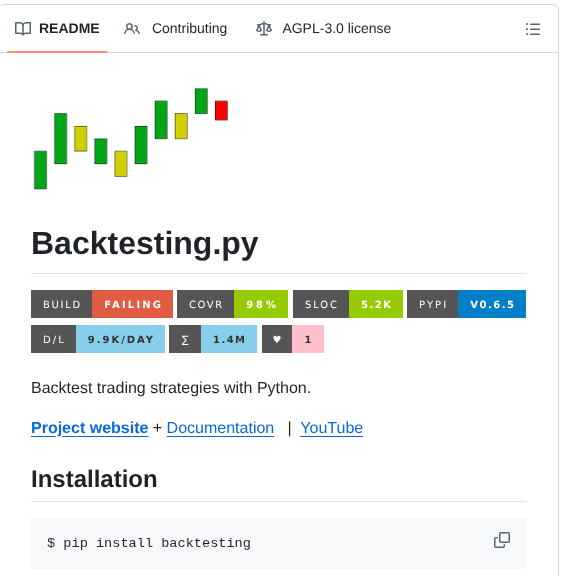The height and width of the screenshot is (576, 576).
Task: Click the book icon beside README
Action: (x=23, y=29)
